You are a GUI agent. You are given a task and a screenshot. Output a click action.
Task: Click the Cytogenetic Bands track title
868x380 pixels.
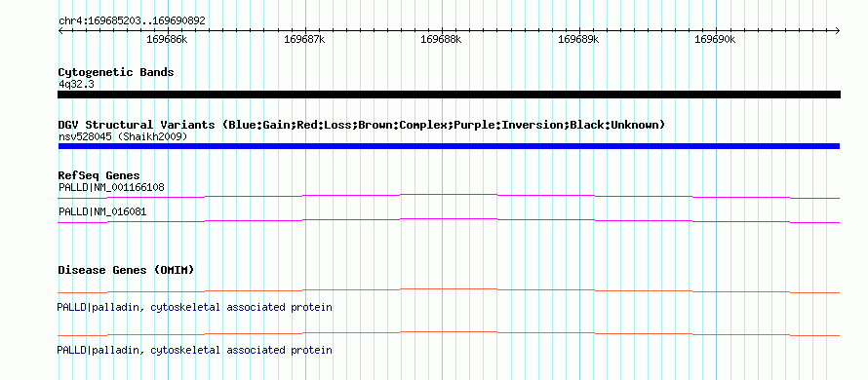[x=116, y=72]
